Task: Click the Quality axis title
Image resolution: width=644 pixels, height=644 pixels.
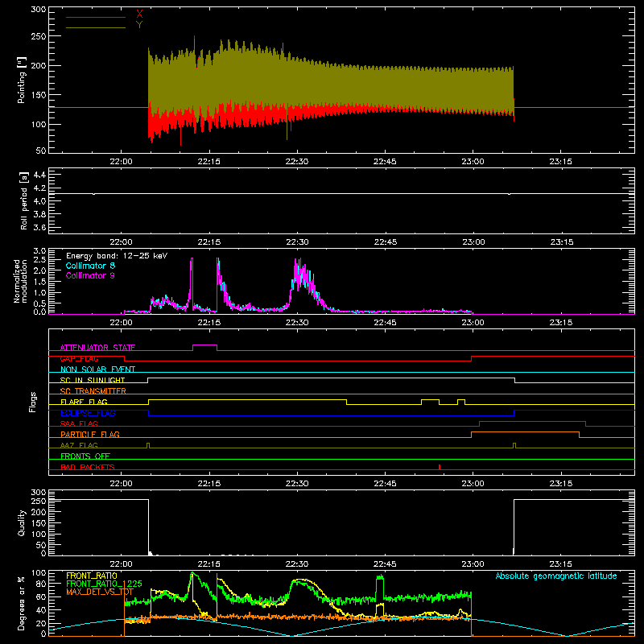Action: click(22, 522)
